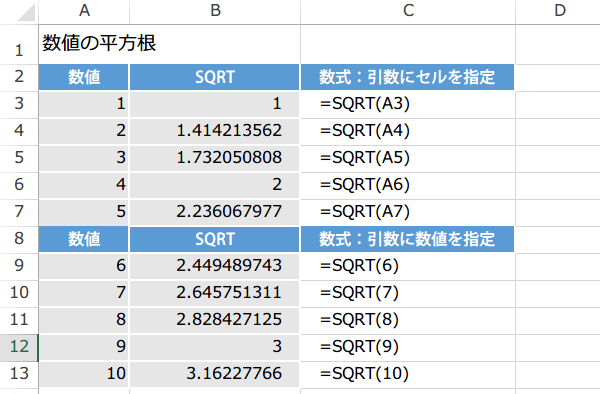Click cell A9 containing 6

point(83,266)
